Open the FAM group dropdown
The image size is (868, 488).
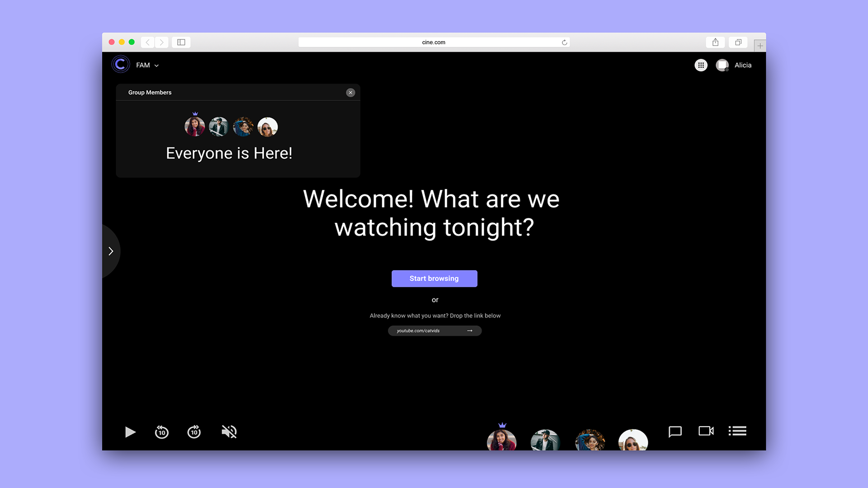[147, 65]
